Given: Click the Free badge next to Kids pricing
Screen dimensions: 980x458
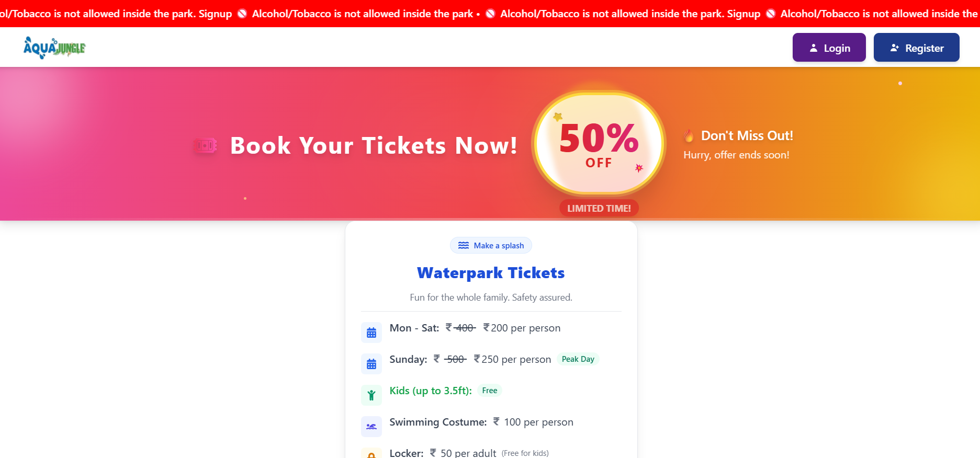Looking at the screenshot, I should [489, 390].
